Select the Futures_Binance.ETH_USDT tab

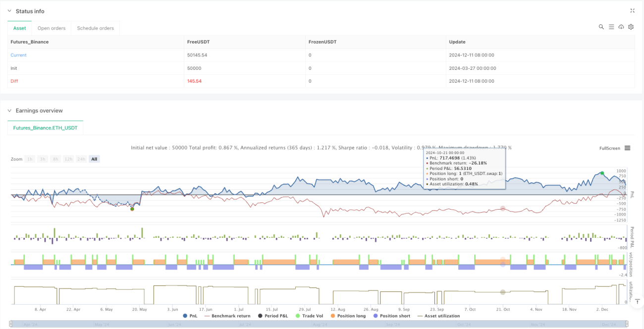46,128
